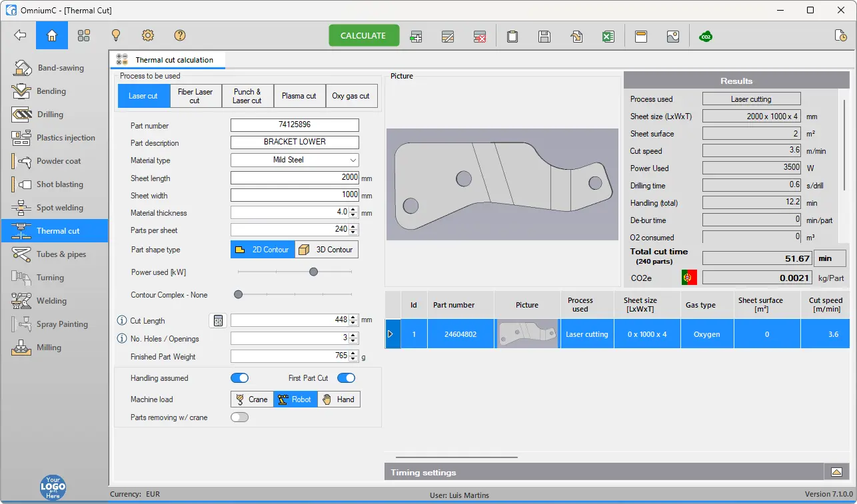The image size is (857, 504).
Task: Click the floppy disk save icon
Action: tap(544, 36)
